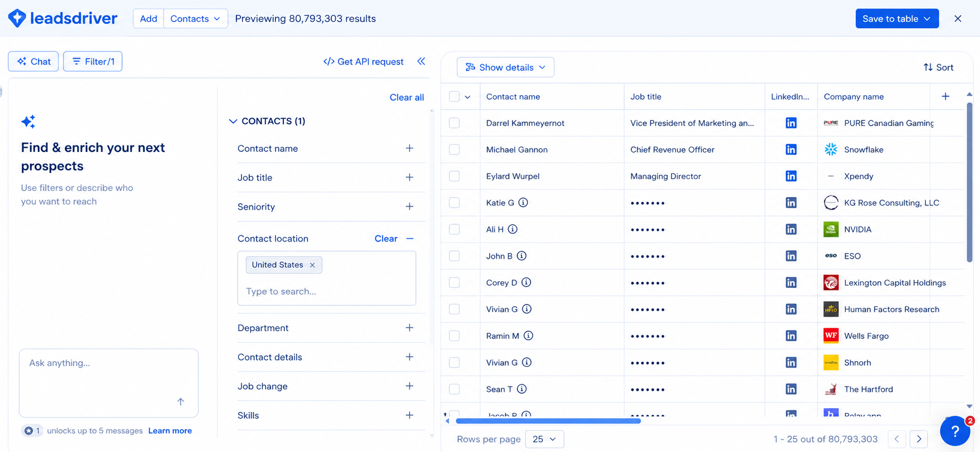Add a new column to the table
This screenshot has width=980, height=452.
pos(946,96)
